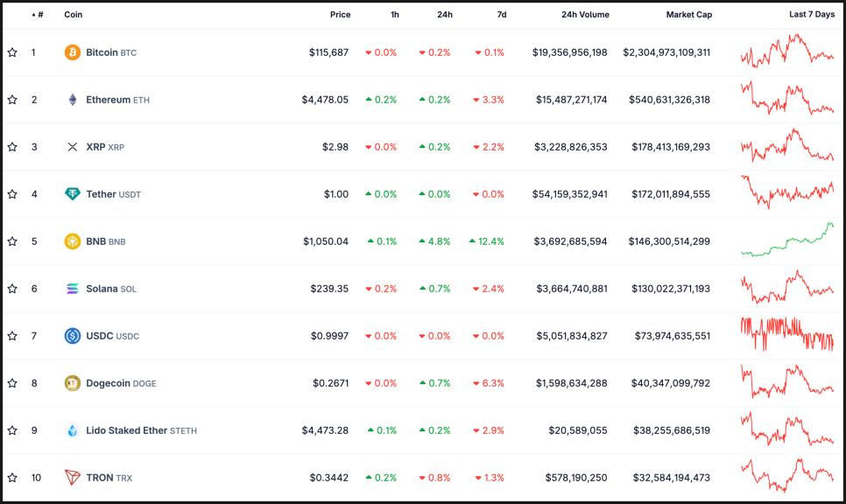
Task: Click the Tether coin logo
Action: pos(73,194)
